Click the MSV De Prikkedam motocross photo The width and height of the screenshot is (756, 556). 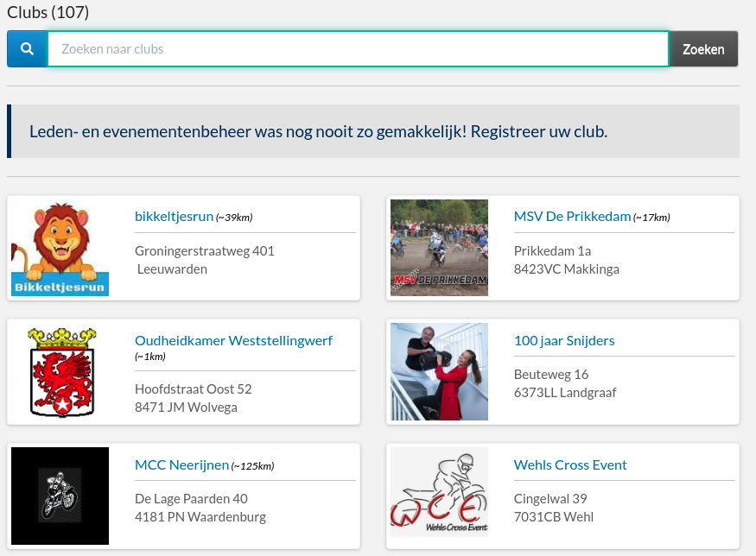[439, 248]
